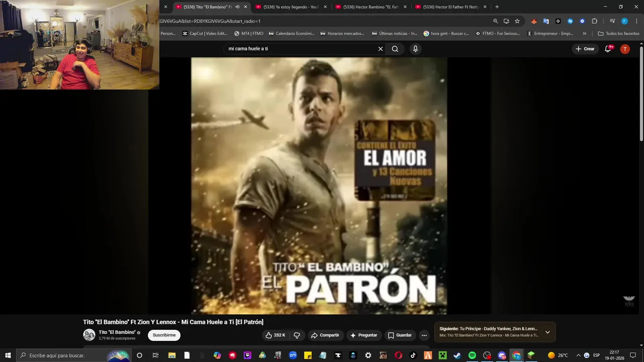Open Chrome profile avatar F
Viewport: 644px width, 362px height.
624,21
